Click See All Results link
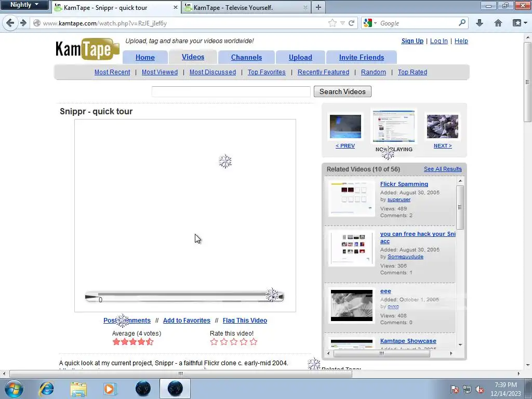The width and height of the screenshot is (532, 399). 443,169
